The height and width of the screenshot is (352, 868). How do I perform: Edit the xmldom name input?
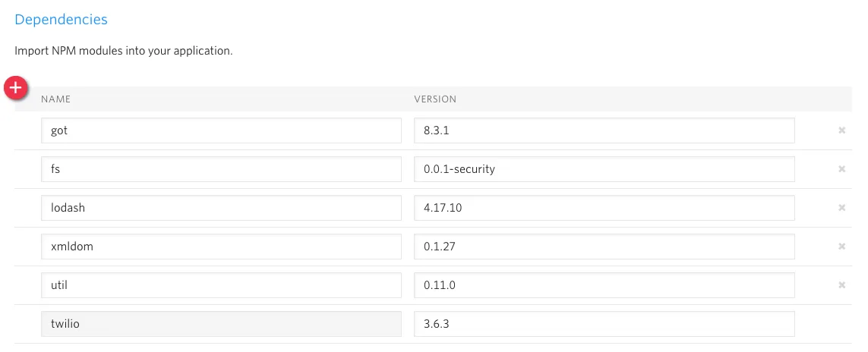point(221,247)
